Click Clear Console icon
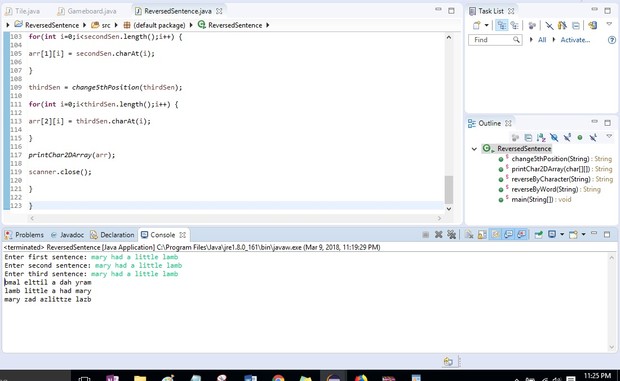The image size is (620, 381). 469,235
